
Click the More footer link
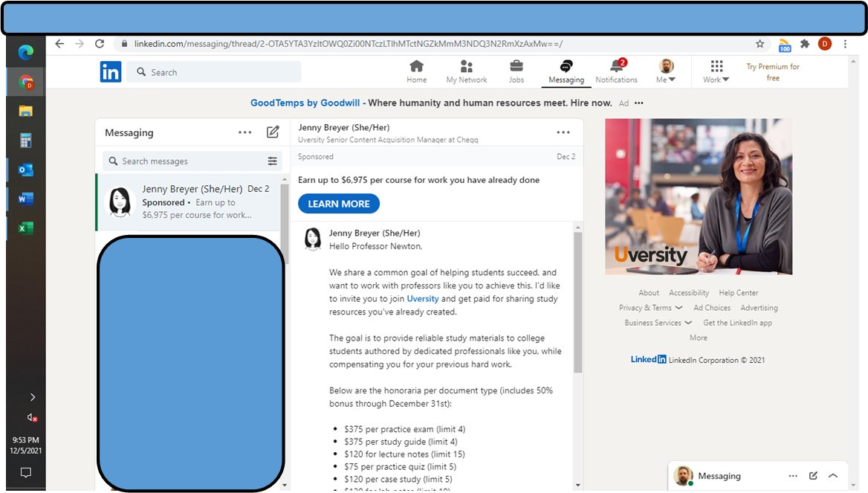[698, 338]
